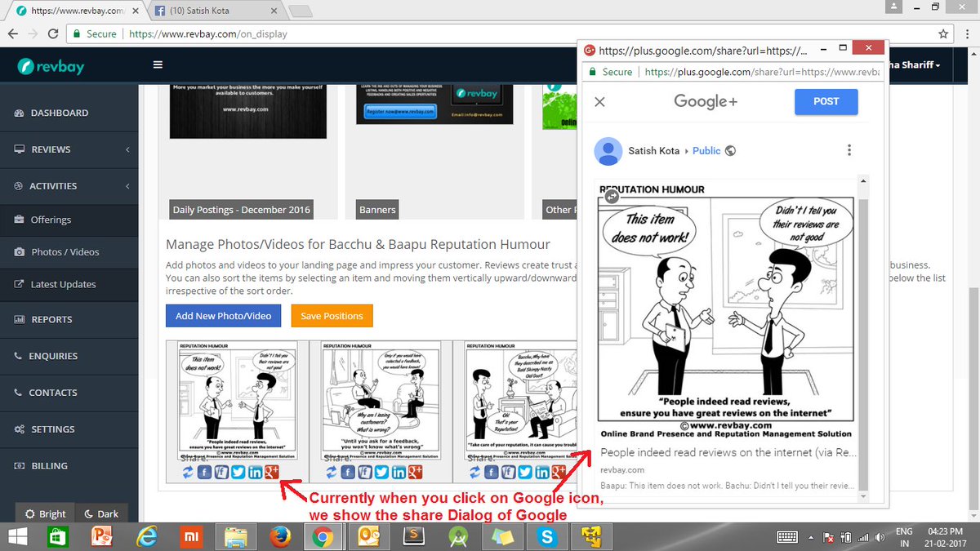Share 'Why am I losing customers' cartoon on Facebook

[x=347, y=472]
